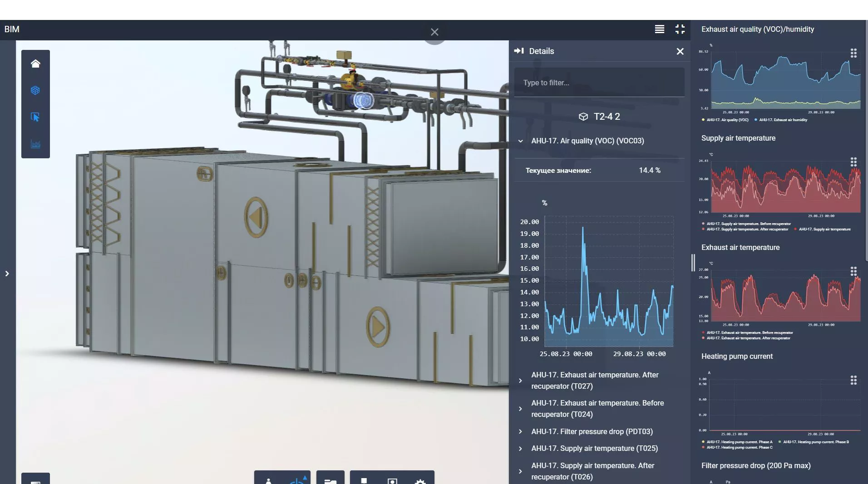Click the Текущее значение label
The width and height of the screenshot is (868, 484).
click(558, 171)
